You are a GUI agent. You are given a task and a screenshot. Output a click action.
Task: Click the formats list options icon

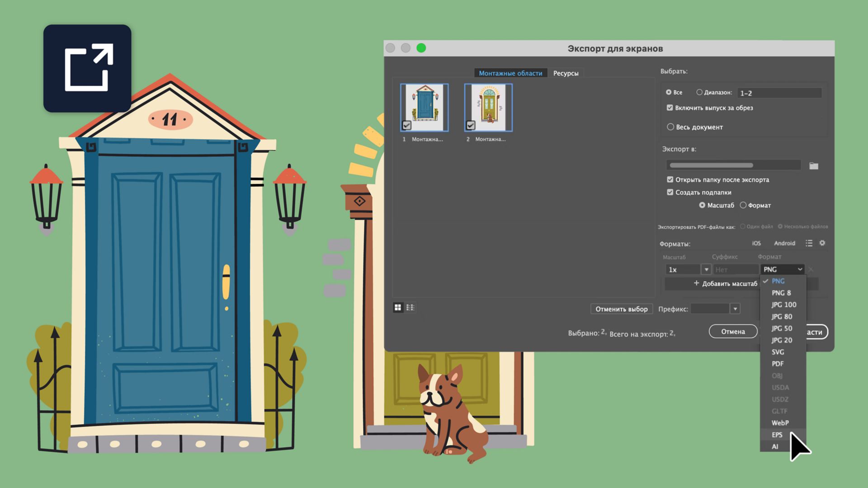click(x=809, y=243)
